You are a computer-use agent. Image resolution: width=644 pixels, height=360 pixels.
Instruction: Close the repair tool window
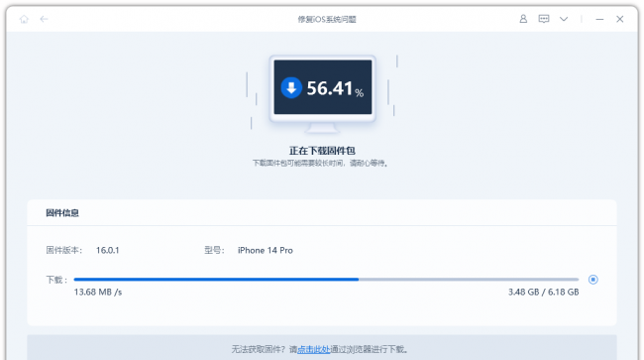click(x=620, y=19)
